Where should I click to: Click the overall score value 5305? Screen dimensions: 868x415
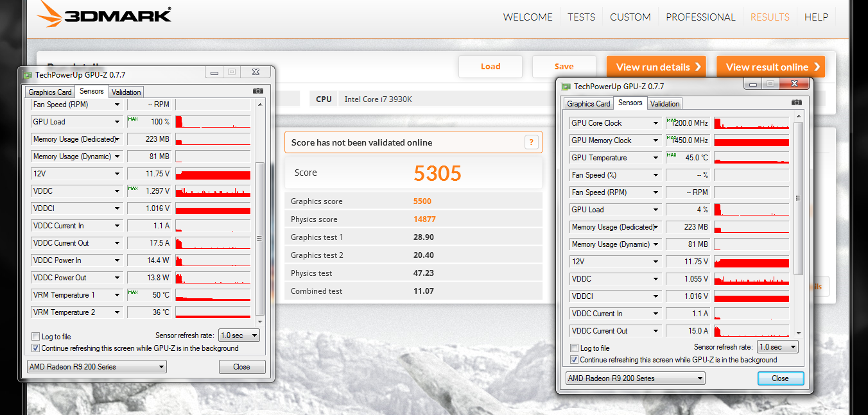[437, 173]
